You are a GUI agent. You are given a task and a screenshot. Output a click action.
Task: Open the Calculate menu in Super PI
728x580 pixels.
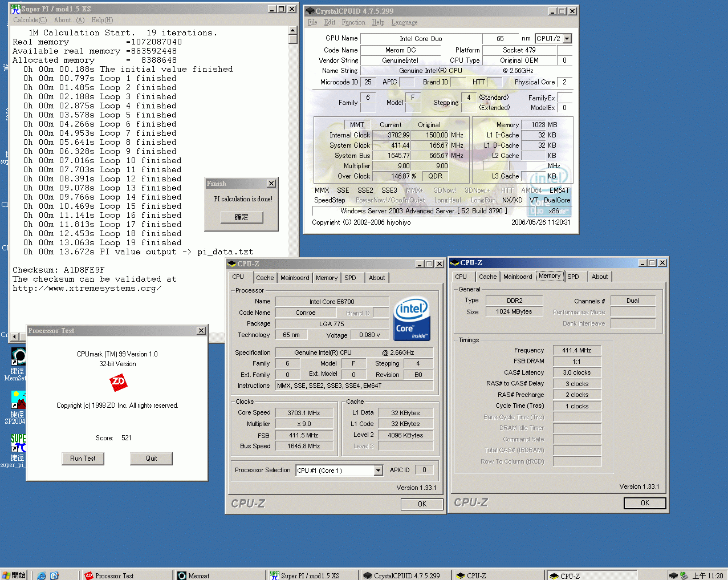(30, 20)
